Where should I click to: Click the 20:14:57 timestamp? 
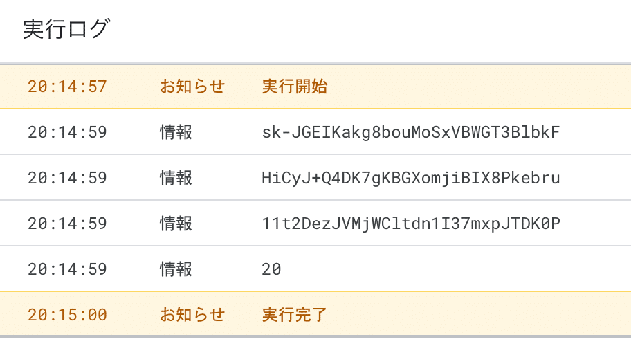(67, 87)
